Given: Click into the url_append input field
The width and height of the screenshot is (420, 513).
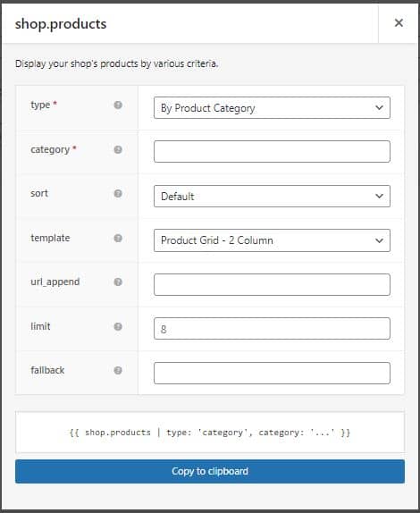Looking at the screenshot, I should 272,284.
